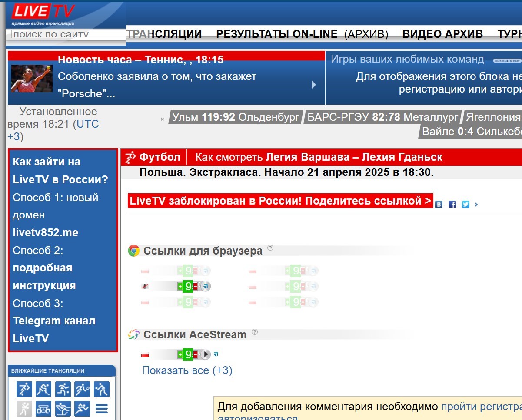Screen dimensions: 522x420
Task: Open the Ульм 119:92 Ольденбург score
Action: [x=236, y=117]
